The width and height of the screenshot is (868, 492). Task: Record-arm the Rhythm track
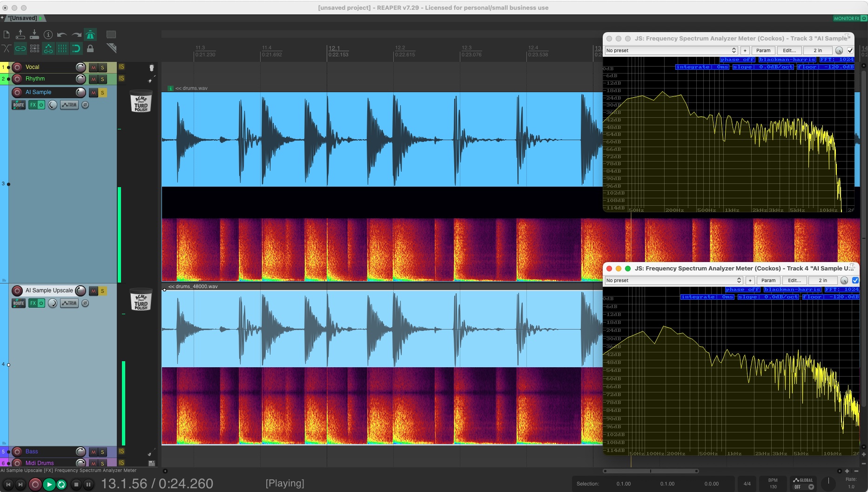point(17,79)
